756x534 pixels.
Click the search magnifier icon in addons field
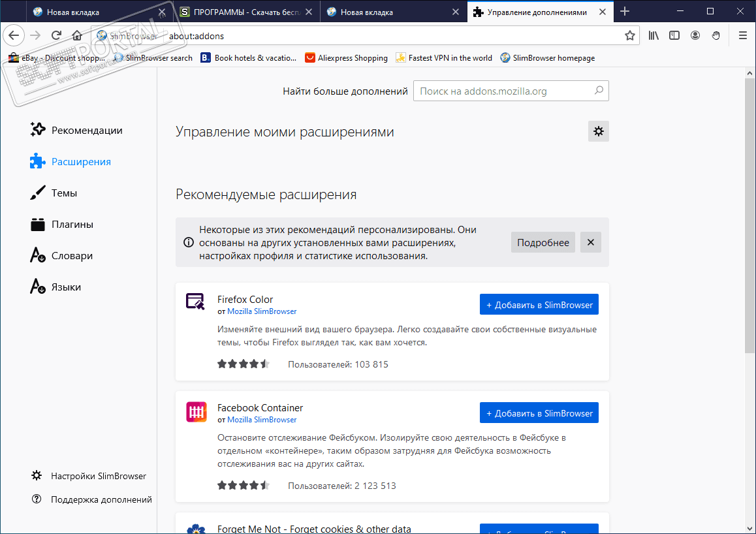tap(599, 91)
